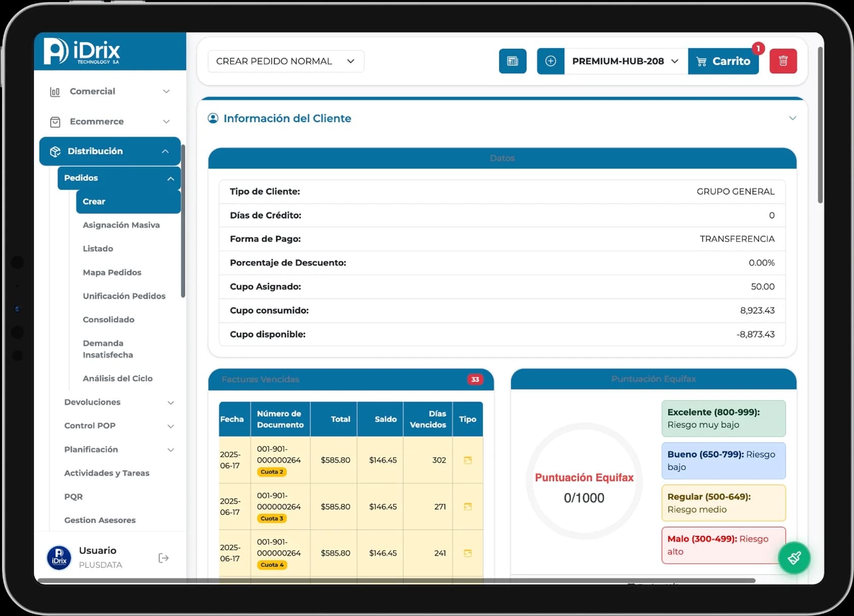Click the red trash delete button
The height and width of the screenshot is (616, 854).
pos(783,61)
